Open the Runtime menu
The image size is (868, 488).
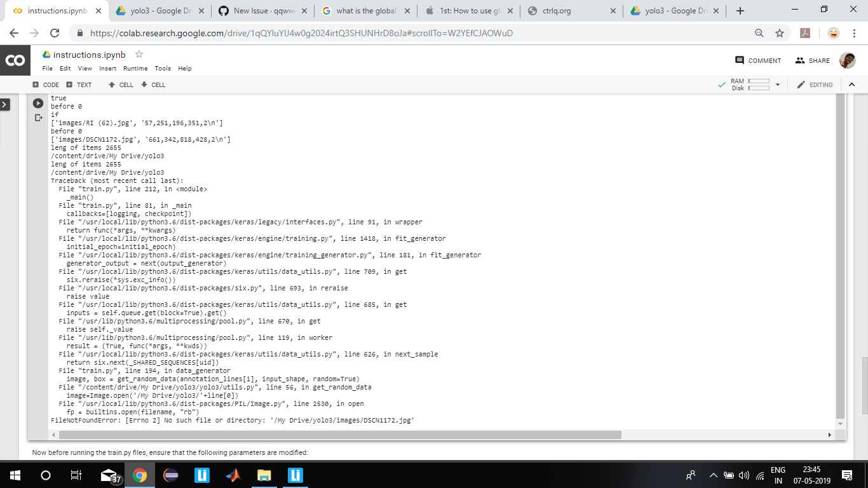coord(135,68)
